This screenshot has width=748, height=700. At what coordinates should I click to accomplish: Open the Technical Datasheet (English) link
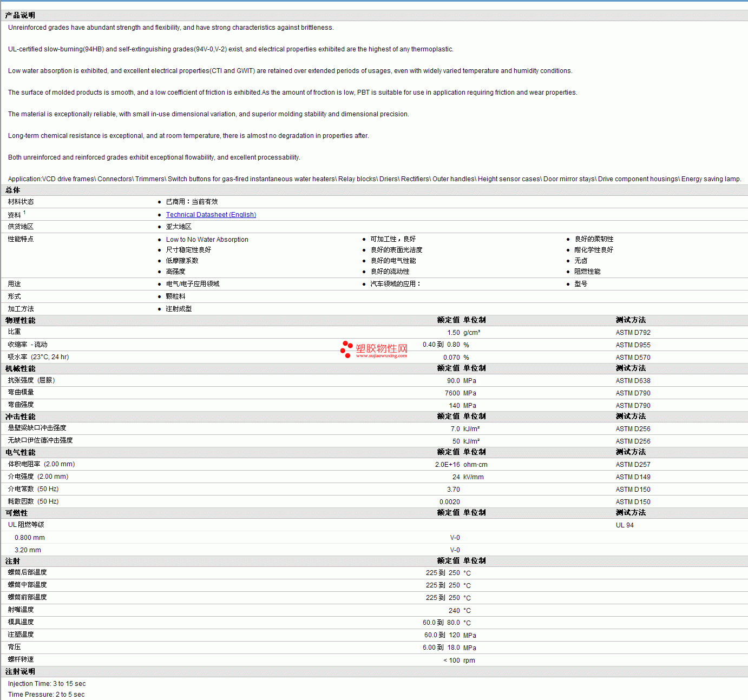coord(211,215)
